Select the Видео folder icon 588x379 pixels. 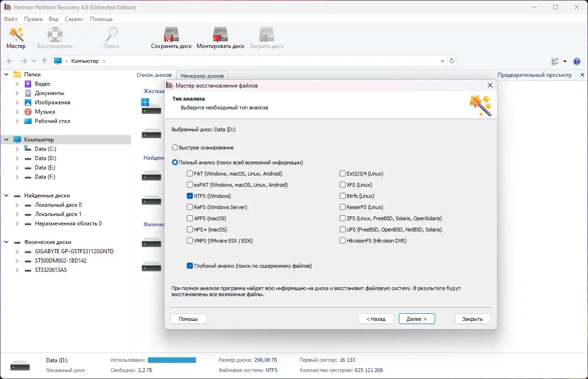pos(28,84)
